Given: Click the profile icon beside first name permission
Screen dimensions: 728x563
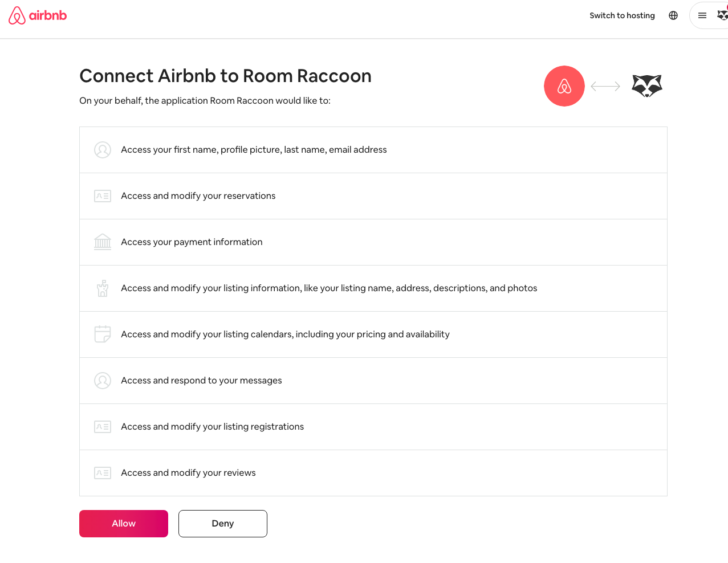Looking at the screenshot, I should (x=103, y=150).
